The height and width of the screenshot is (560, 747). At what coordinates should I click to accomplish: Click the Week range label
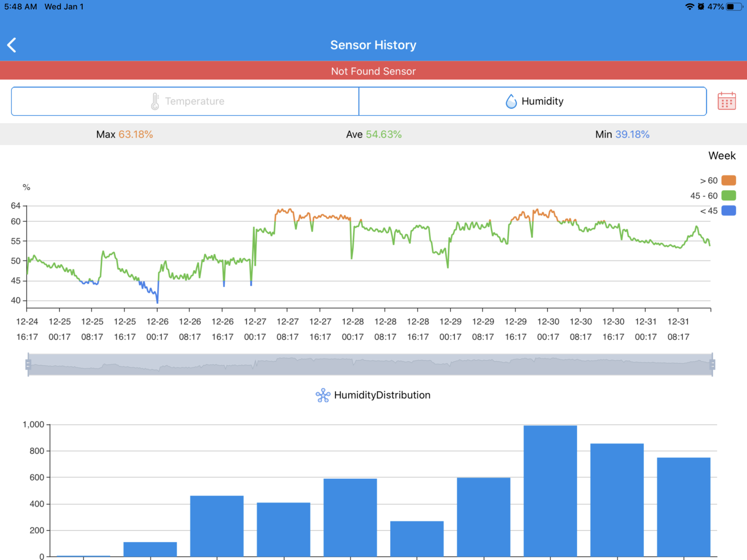point(722,156)
